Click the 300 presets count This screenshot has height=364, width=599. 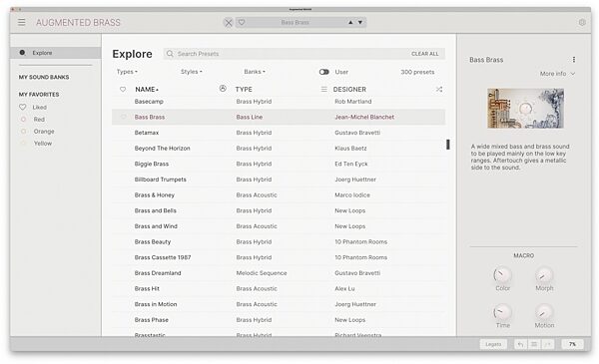point(417,72)
